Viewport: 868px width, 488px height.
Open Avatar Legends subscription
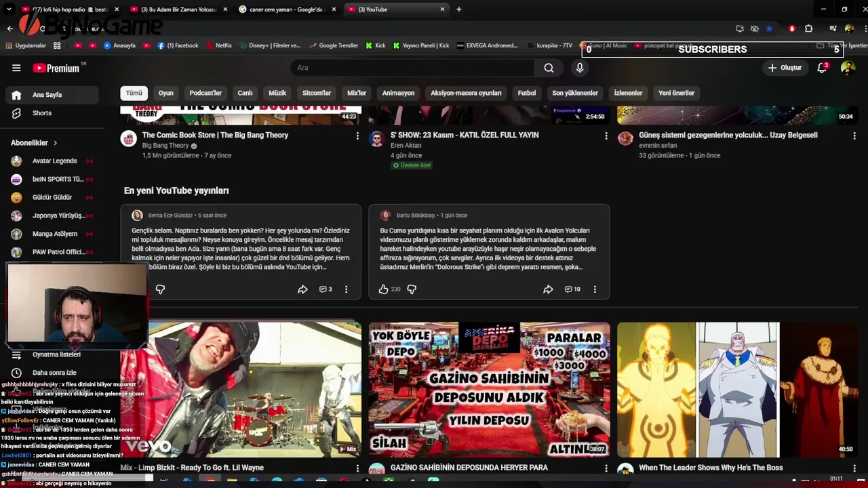[51, 161]
